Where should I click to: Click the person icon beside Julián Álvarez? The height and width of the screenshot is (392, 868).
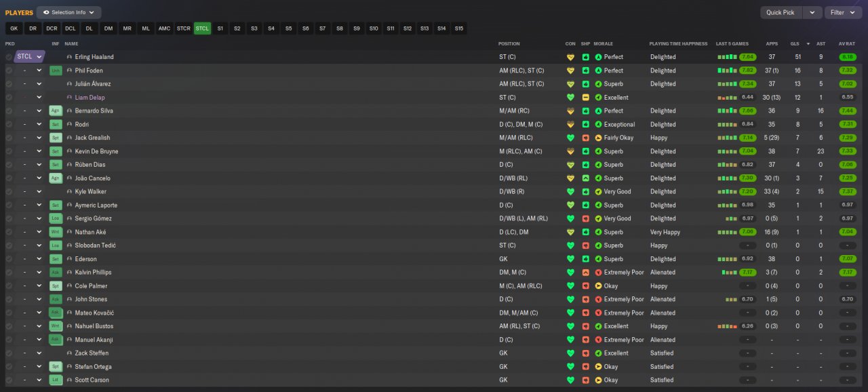69,84
